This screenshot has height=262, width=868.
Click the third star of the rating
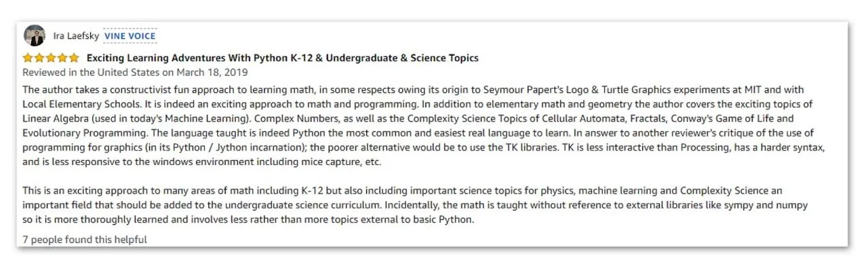(x=51, y=58)
